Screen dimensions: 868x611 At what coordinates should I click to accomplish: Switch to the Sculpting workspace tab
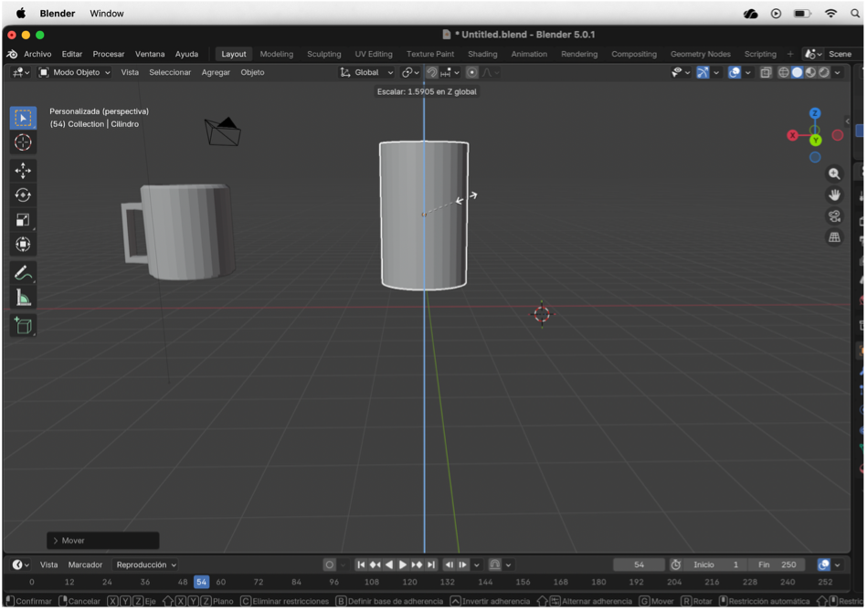pyautogui.click(x=323, y=54)
